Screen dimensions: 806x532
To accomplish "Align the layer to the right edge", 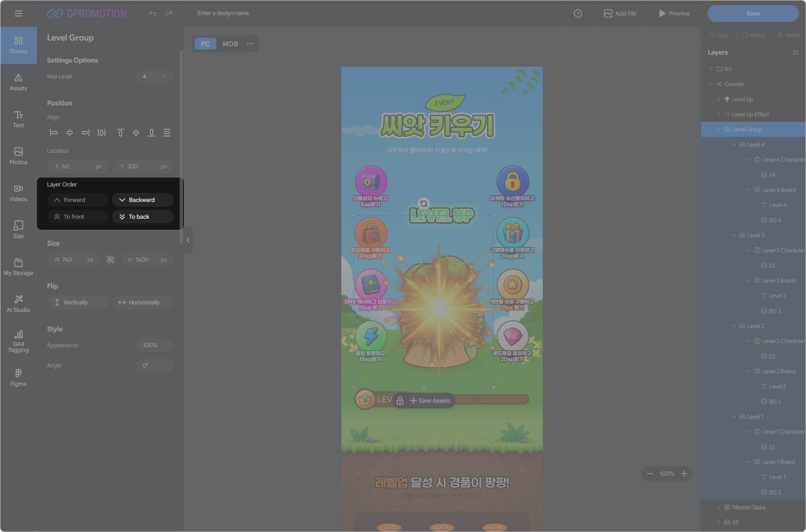I will [x=86, y=133].
